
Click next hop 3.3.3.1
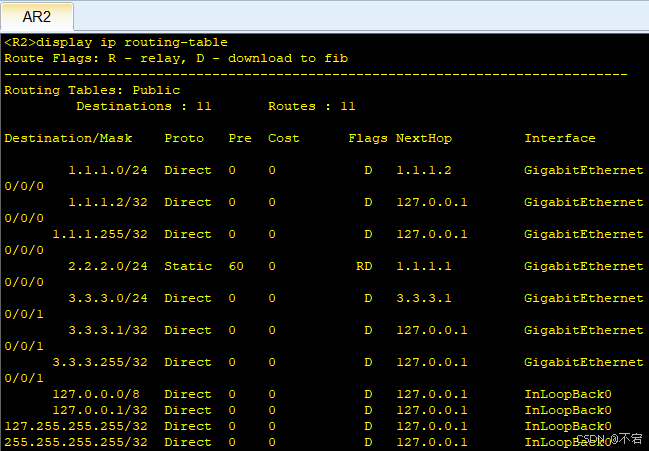[424, 298]
